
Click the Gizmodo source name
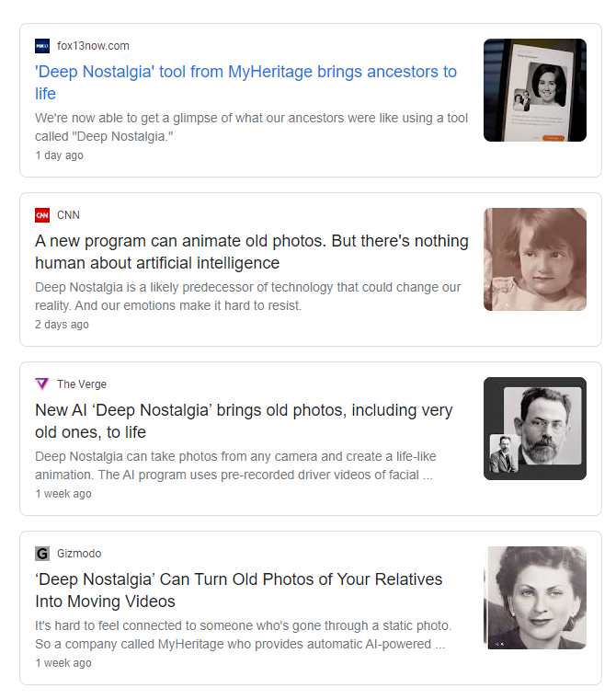click(79, 554)
